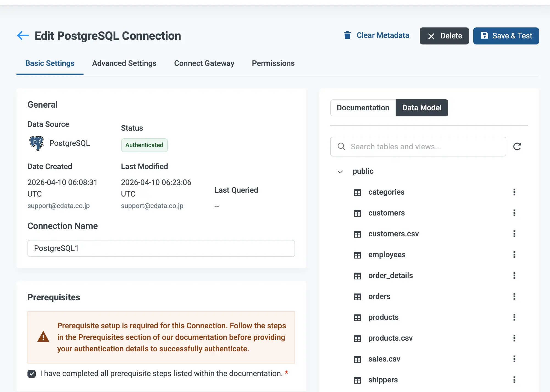Click the refresh data model icon
Image resolution: width=550 pixels, height=392 pixels.
[x=517, y=147]
